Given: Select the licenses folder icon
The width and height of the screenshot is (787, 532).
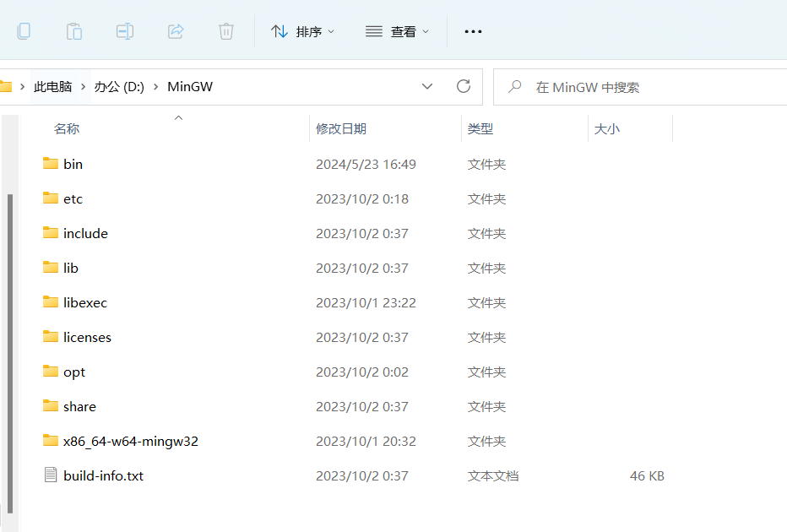Looking at the screenshot, I should click(50, 336).
